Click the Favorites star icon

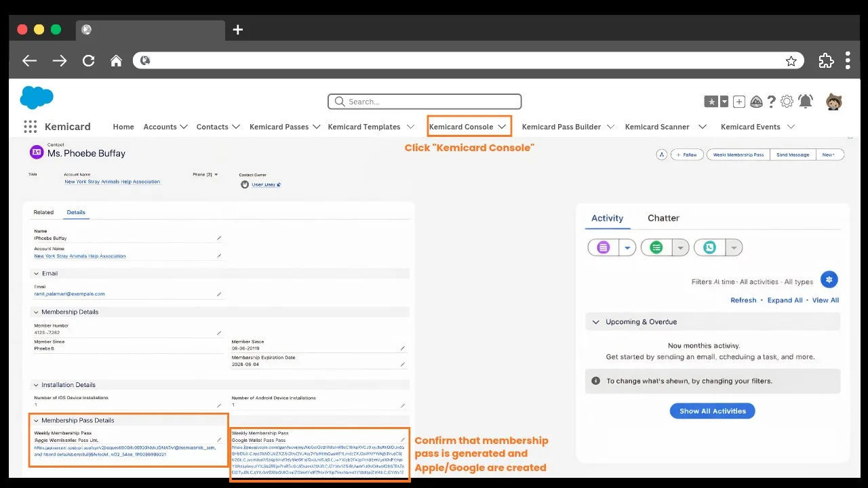point(711,102)
